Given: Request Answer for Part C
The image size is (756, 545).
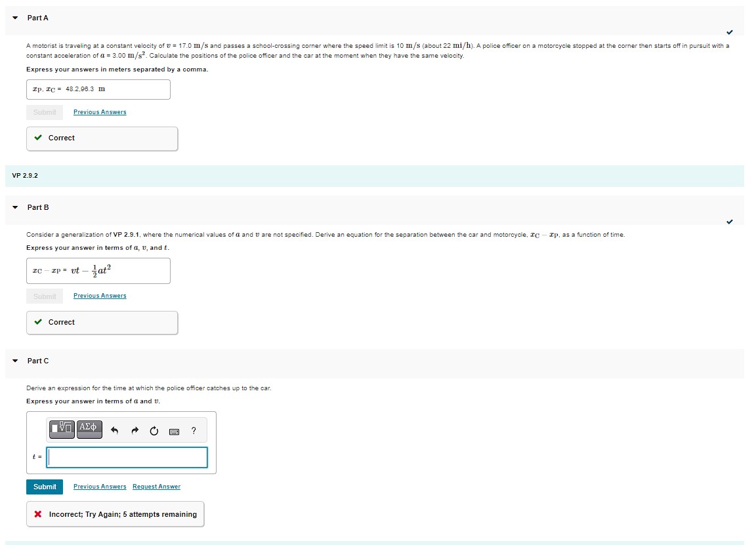Looking at the screenshot, I should click(x=156, y=487).
